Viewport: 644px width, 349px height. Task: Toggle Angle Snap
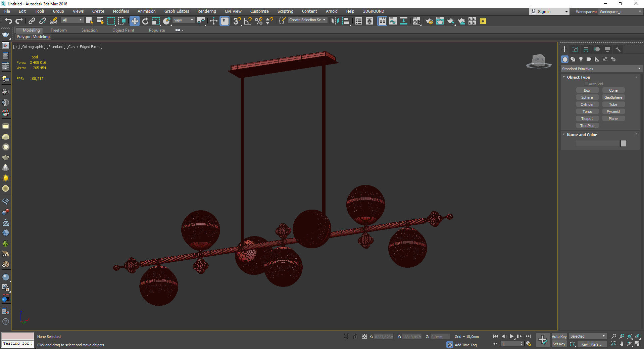point(248,21)
